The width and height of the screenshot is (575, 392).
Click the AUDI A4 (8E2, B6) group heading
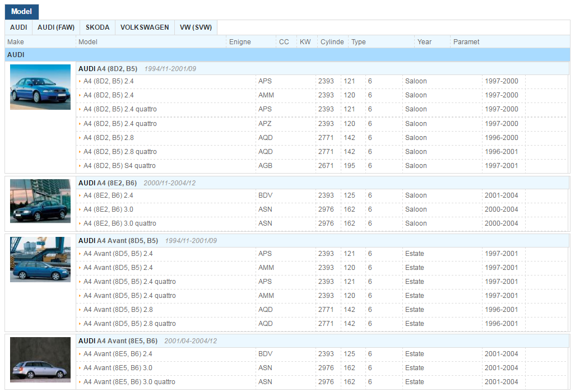(x=108, y=183)
